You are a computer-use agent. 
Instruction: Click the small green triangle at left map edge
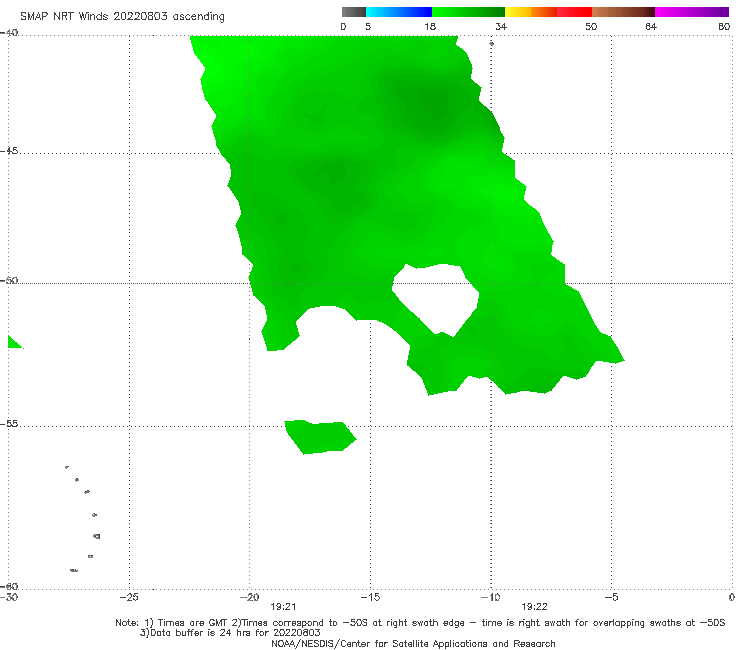tap(14, 342)
